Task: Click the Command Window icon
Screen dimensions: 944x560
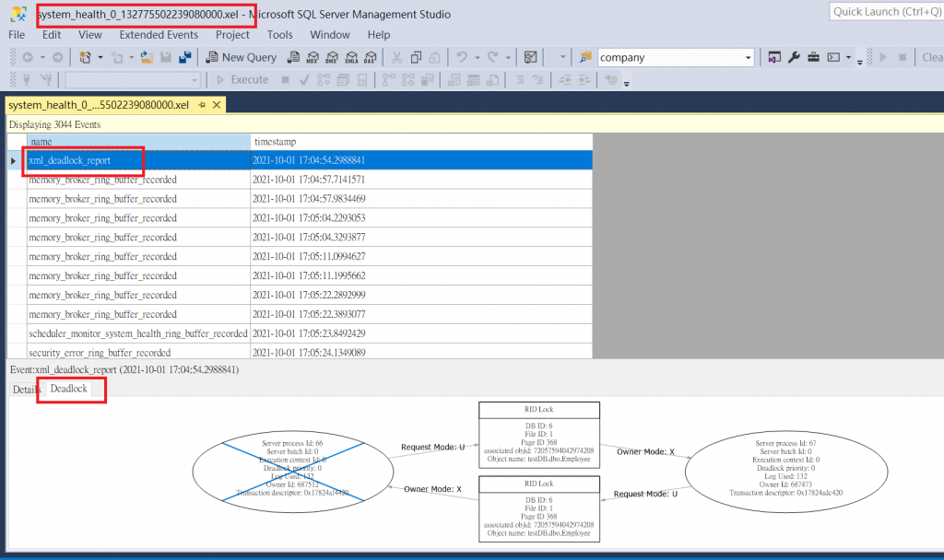Action: point(833,57)
